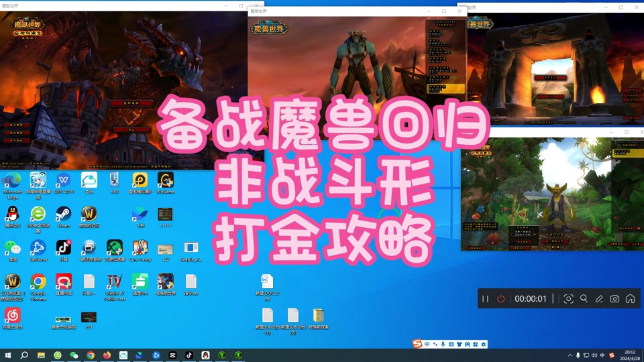Toggle the tray 中 input language indicator
This screenshot has width=644, height=362.
[x=602, y=355]
